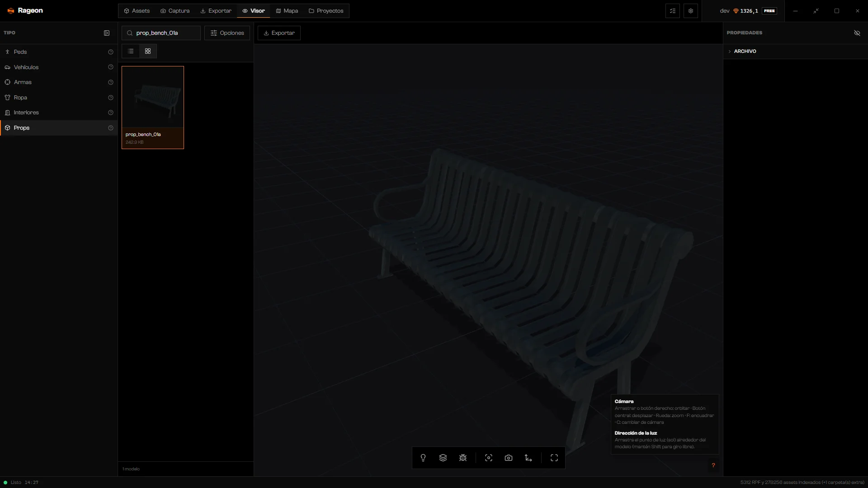Open the Mapa tab
Screen dimensions: 868x488
click(x=287, y=11)
